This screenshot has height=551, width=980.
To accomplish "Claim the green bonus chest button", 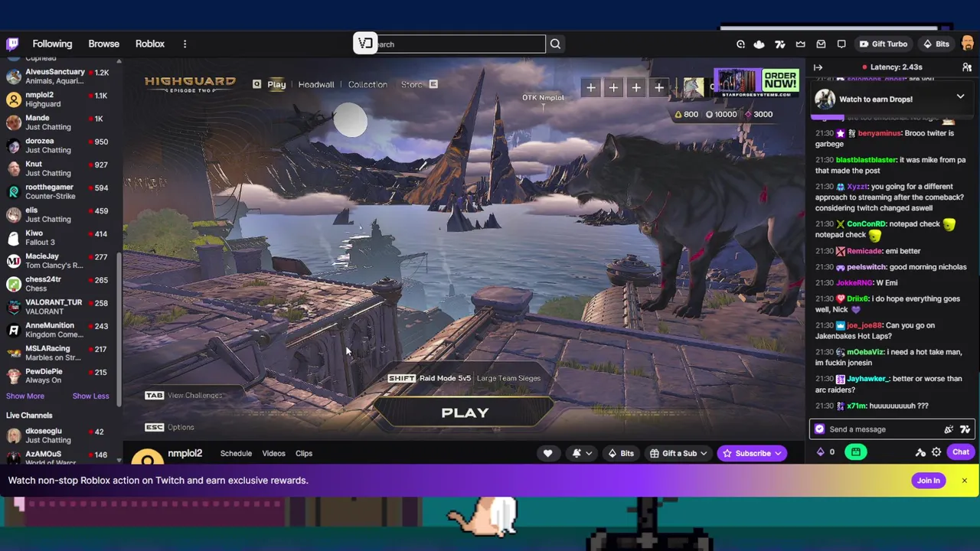I will tap(855, 452).
